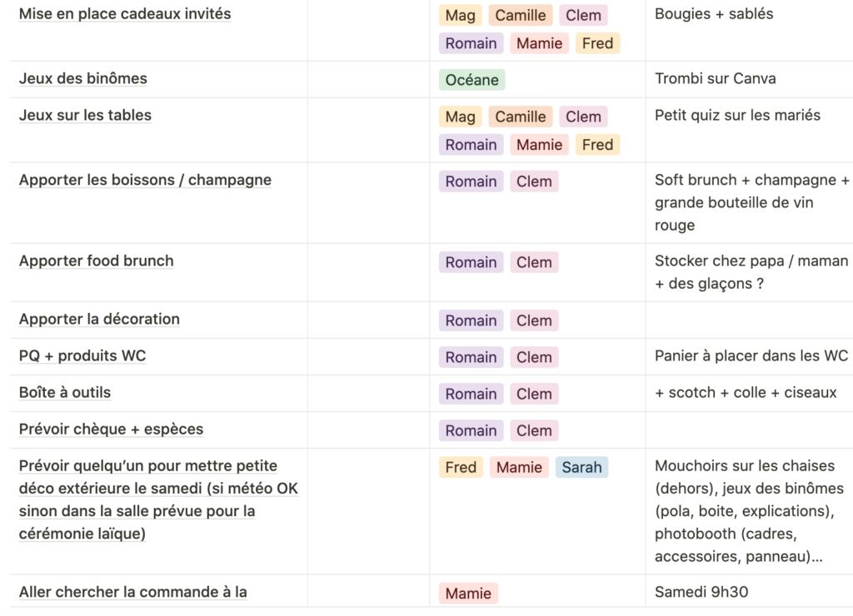Click the Sarah person tag
Viewport: 853px width, 616px height.
click(x=581, y=468)
